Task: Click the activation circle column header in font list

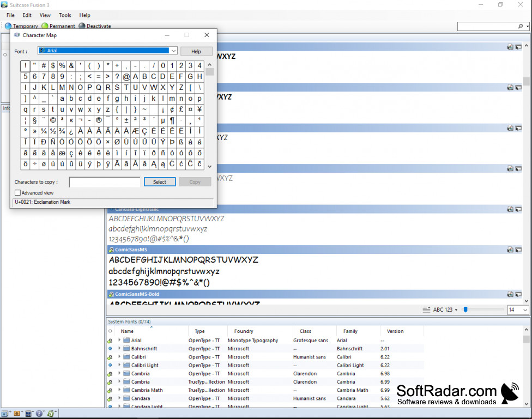Action: [x=110, y=331]
